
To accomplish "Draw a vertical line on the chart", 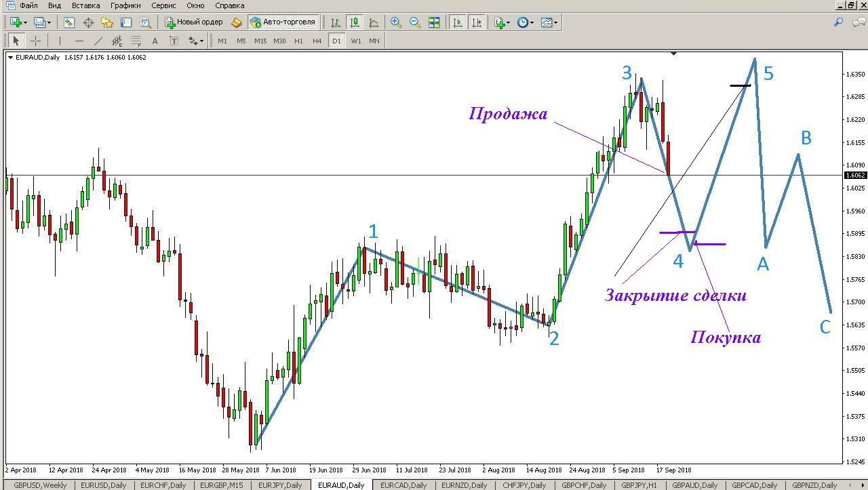I will pos(60,41).
